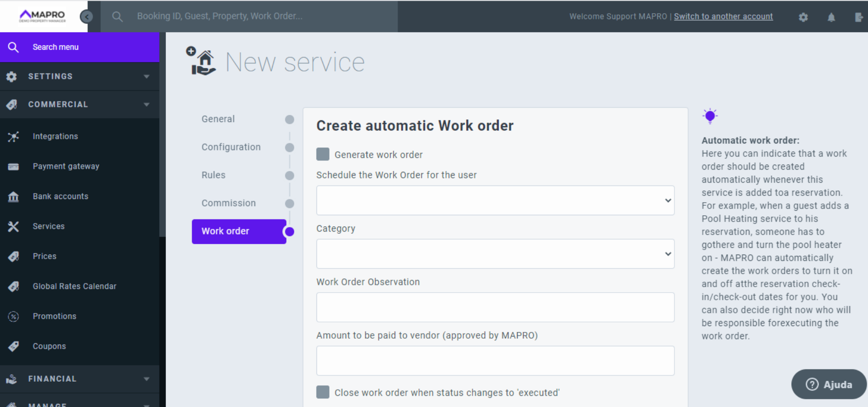Image resolution: width=868 pixels, height=407 pixels.
Task: Open the Ajuda help button
Action: point(829,384)
